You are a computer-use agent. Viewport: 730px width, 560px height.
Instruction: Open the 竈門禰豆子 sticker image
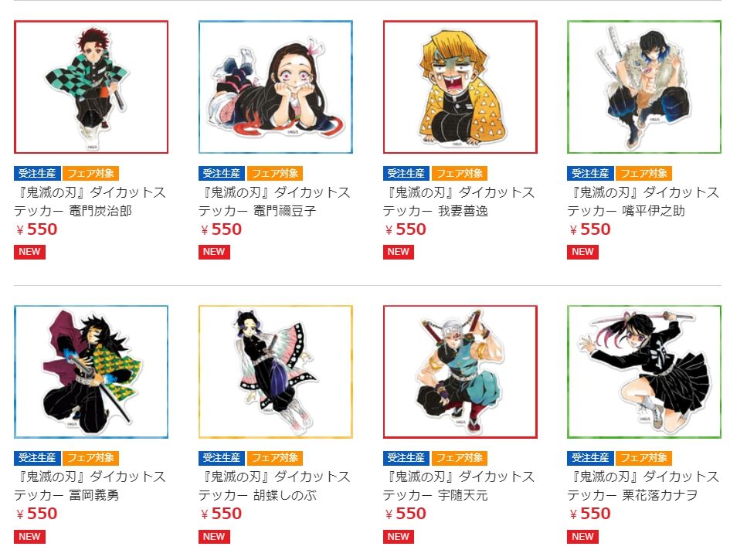point(276,87)
